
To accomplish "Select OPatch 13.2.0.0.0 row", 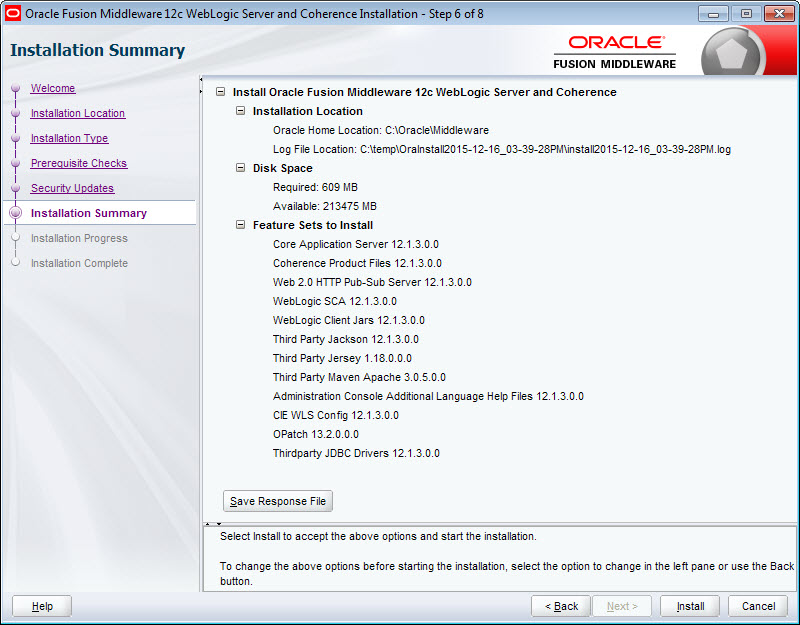I will pyautogui.click(x=316, y=434).
